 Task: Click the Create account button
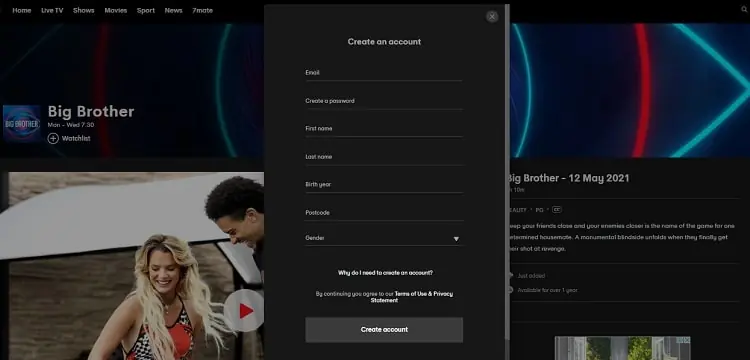(384, 329)
